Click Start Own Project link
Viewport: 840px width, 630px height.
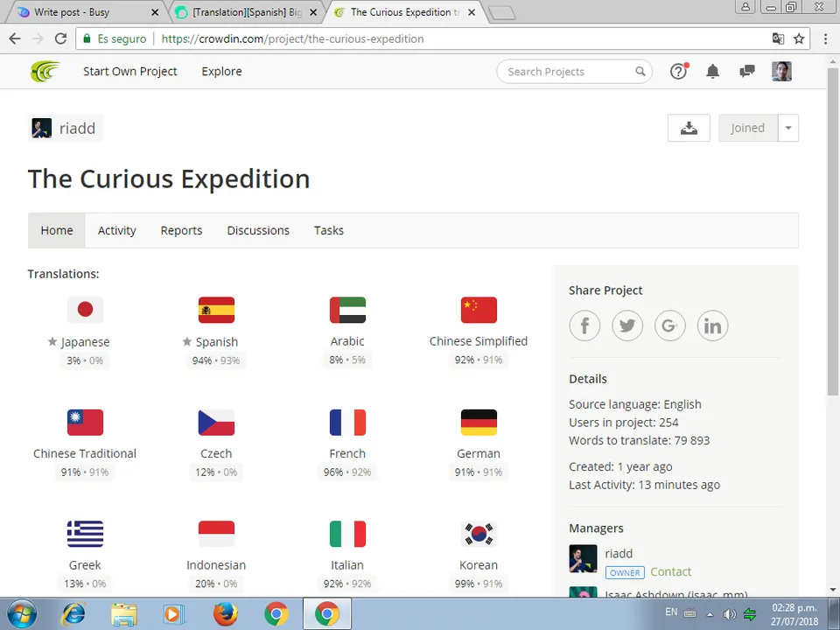pos(130,71)
